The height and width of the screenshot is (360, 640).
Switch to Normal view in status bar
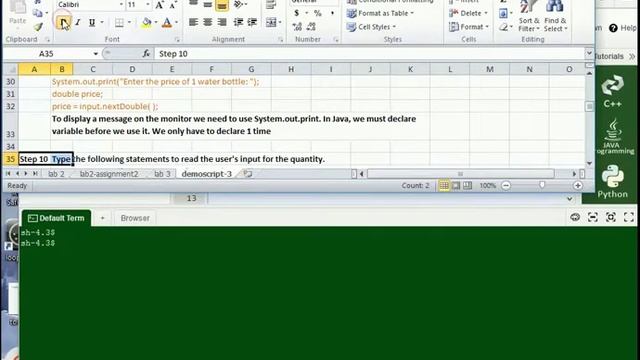[444, 186]
